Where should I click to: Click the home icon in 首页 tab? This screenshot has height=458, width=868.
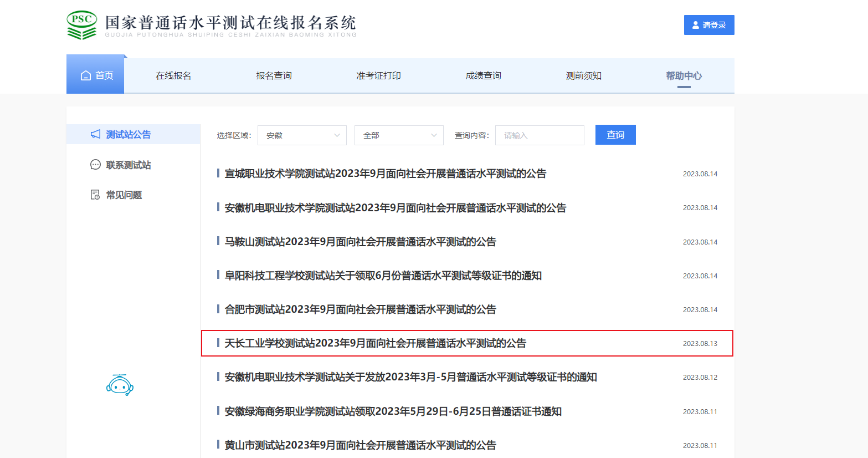point(86,75)
